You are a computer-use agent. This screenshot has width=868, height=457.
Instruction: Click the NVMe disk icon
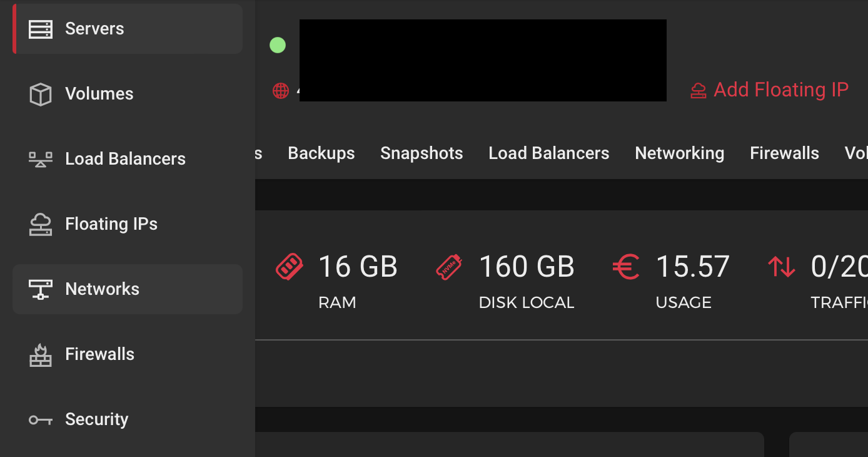[x=450, y=267]
